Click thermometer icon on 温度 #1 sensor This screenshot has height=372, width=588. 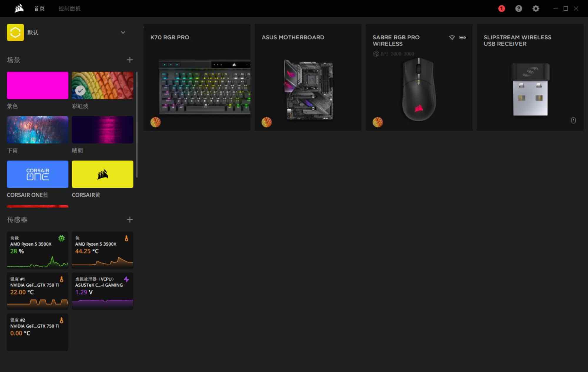click(x=61, y=279)
